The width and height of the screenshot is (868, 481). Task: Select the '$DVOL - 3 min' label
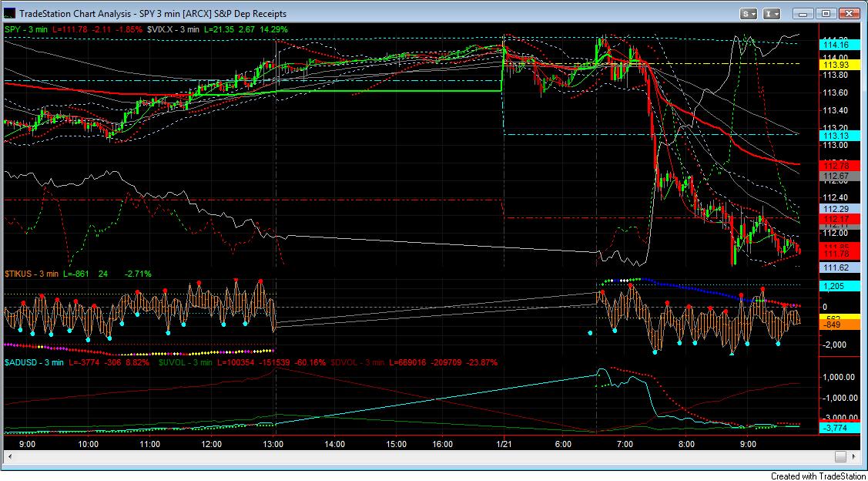tap(357, 362)
